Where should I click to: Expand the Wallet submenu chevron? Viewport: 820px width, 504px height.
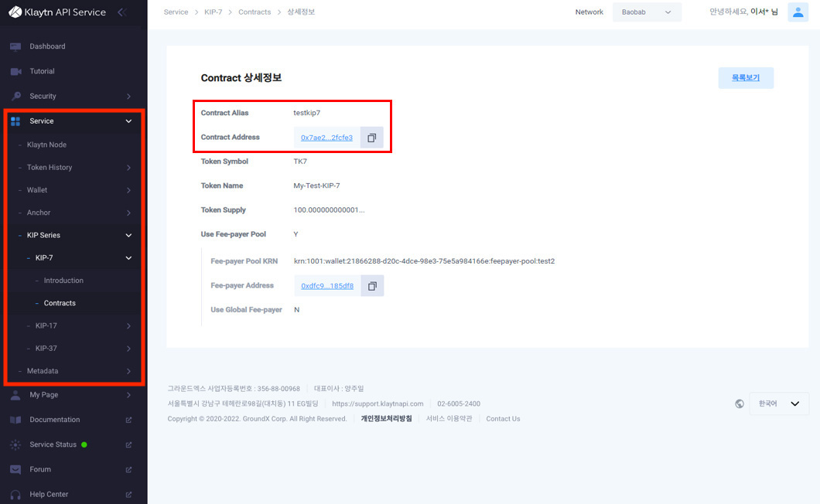128,190
